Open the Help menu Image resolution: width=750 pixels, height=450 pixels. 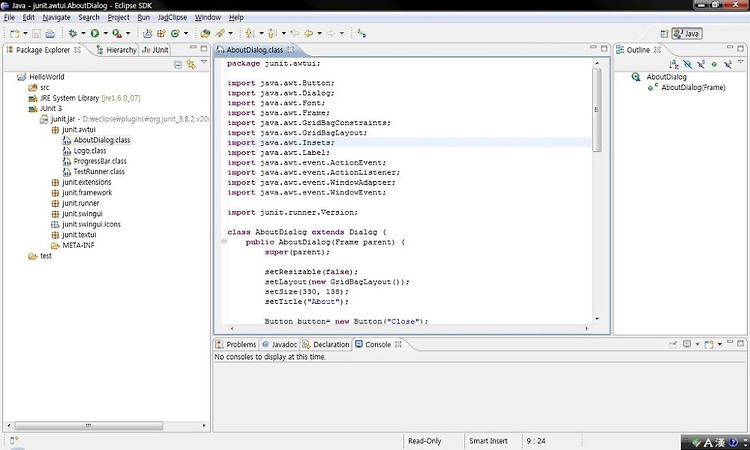(236, 17)
